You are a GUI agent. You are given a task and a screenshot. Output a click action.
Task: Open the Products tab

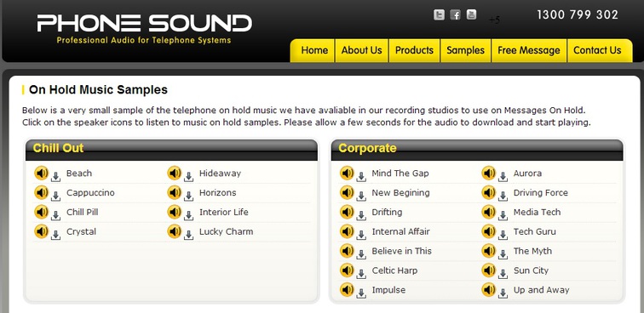click(414, 50)
